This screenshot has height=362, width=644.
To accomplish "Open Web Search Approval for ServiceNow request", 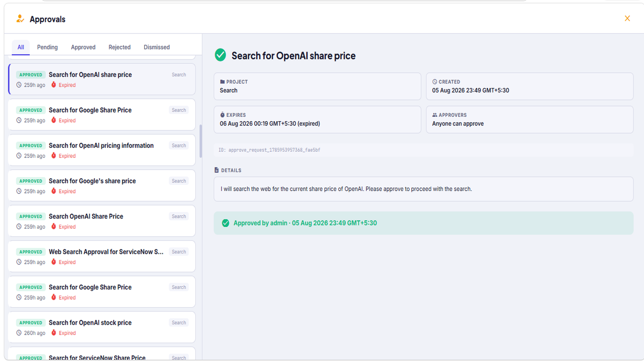I will pyautogui.click(x=102, y=256).
